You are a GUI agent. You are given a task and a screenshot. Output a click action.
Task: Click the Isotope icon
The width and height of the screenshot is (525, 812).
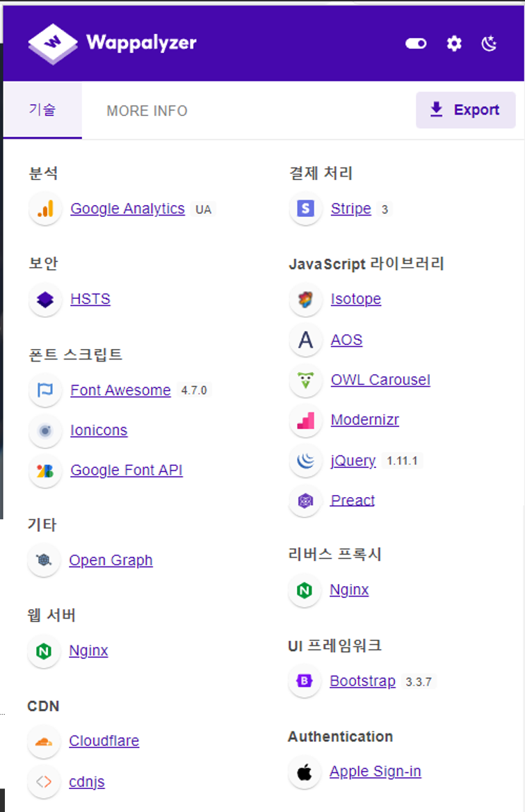pyautogui.click(x=305, y=300)
